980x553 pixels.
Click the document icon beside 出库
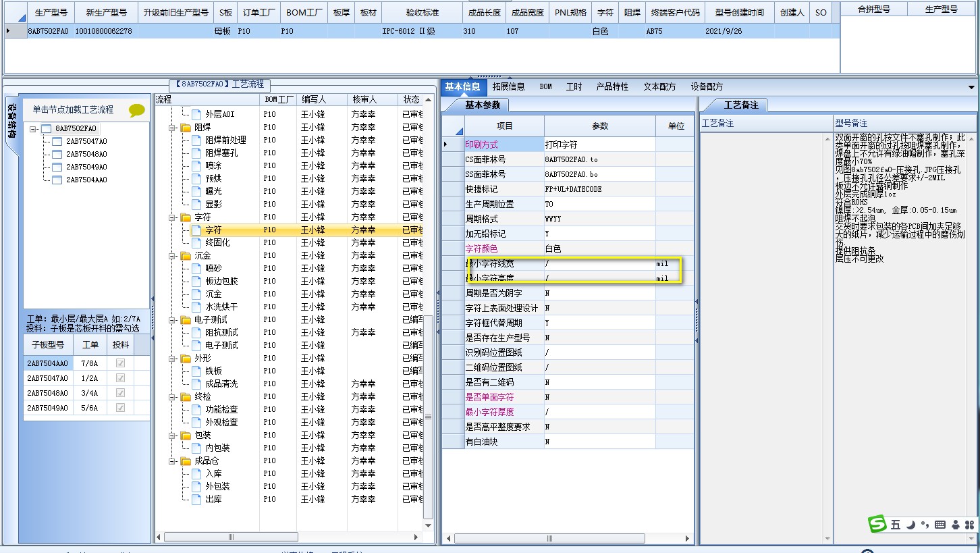pos(196,499)
